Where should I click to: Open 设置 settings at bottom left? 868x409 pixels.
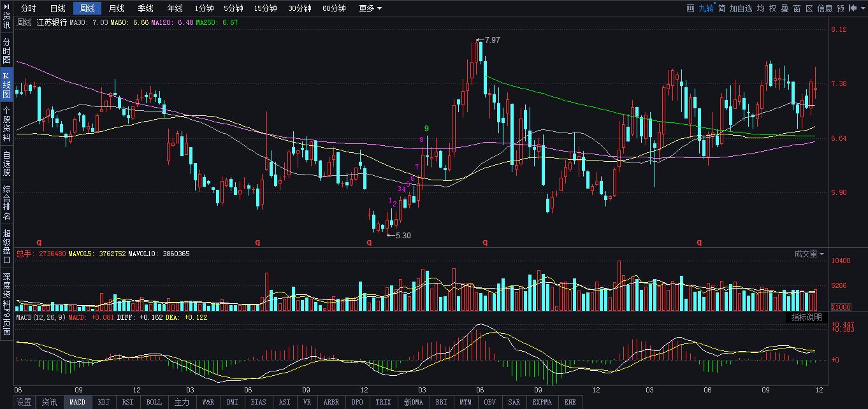(24, 402)
